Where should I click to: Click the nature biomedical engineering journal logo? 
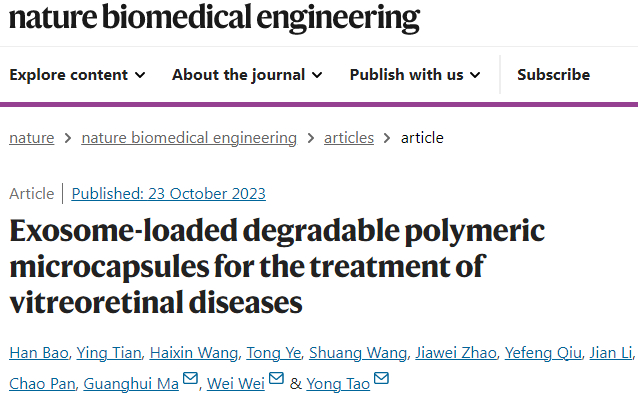(215, 17)
